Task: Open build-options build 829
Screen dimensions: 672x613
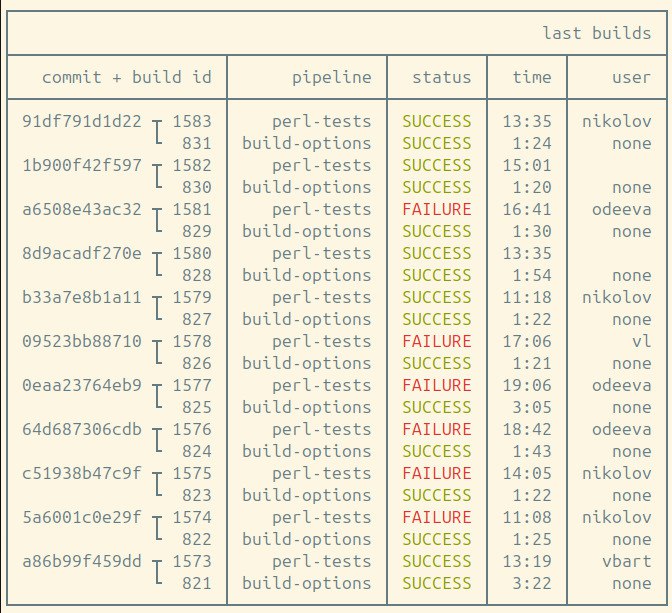Action: pos(197,231)
